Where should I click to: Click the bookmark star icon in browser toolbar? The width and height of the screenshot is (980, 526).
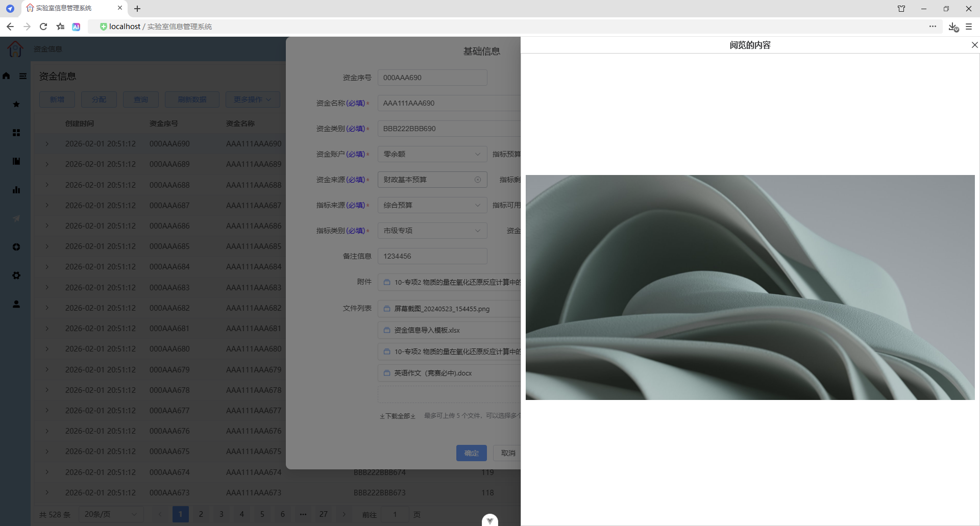tap(60, 27)
